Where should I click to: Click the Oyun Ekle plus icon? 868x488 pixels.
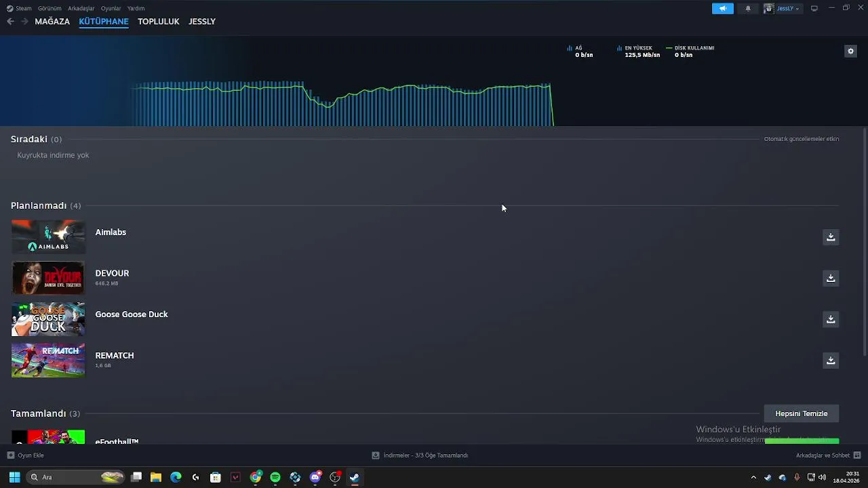10,455
